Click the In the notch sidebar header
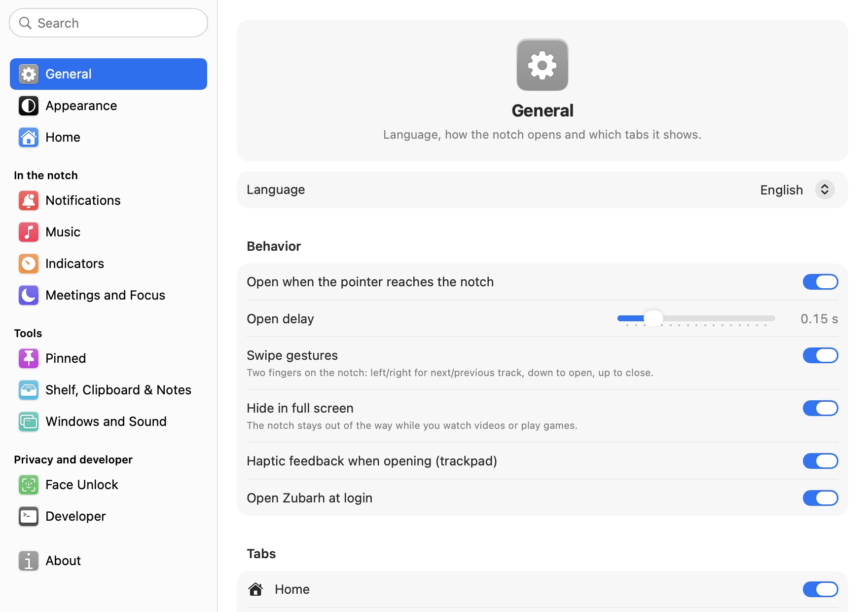This screenshot has width=868, height=612. 46,175
